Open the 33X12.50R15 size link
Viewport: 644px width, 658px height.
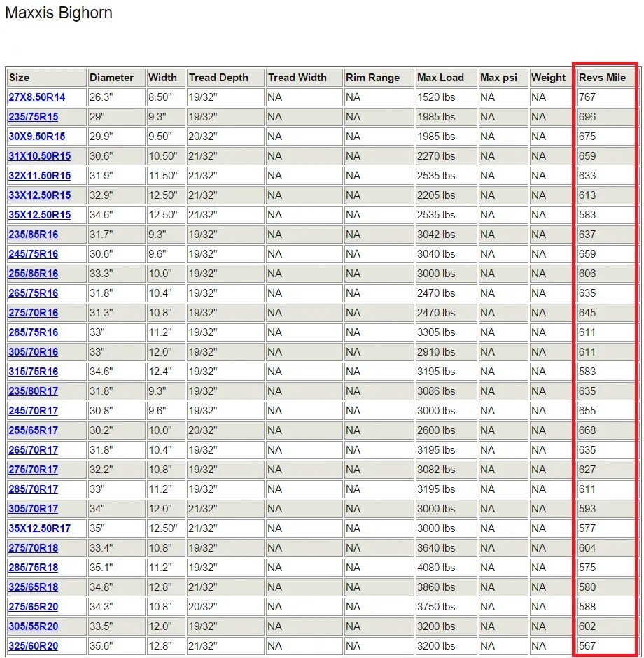coord(40,195)
